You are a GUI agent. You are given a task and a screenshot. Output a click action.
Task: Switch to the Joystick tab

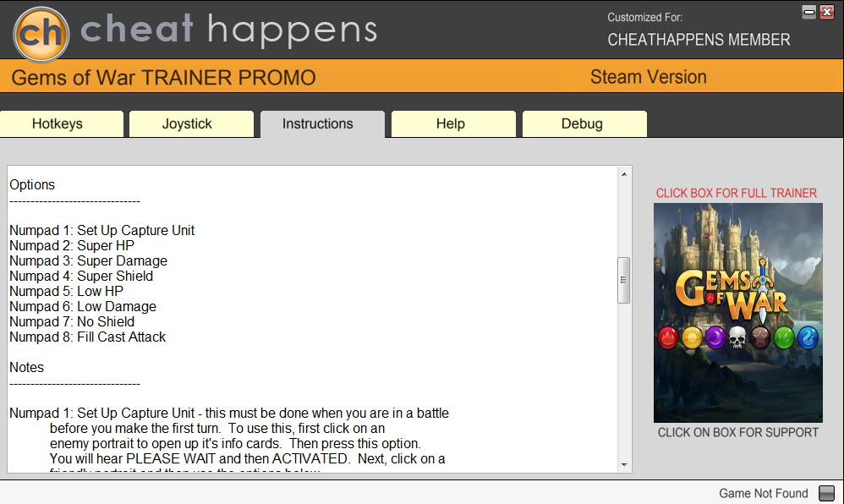191,123
